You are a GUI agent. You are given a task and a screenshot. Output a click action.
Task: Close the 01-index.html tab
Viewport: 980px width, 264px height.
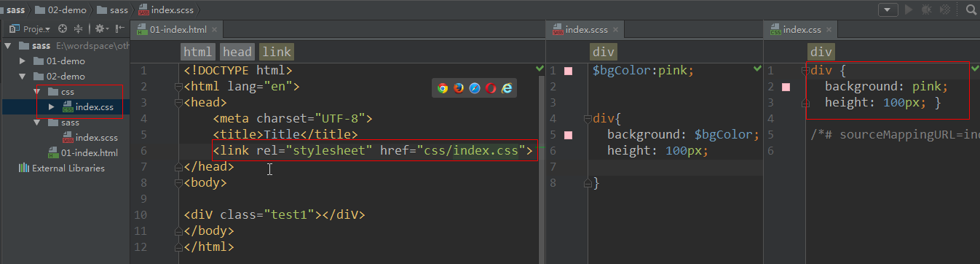coord(214,31)
